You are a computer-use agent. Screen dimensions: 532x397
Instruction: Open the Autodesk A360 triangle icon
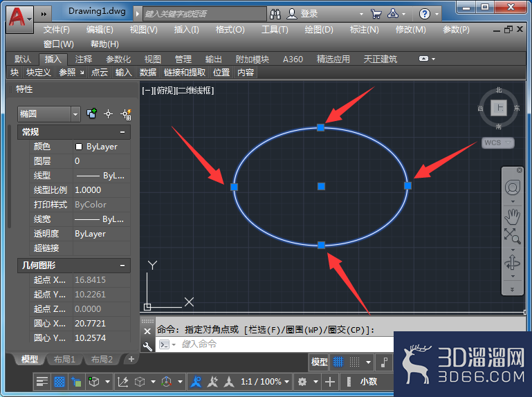[393, 14]
